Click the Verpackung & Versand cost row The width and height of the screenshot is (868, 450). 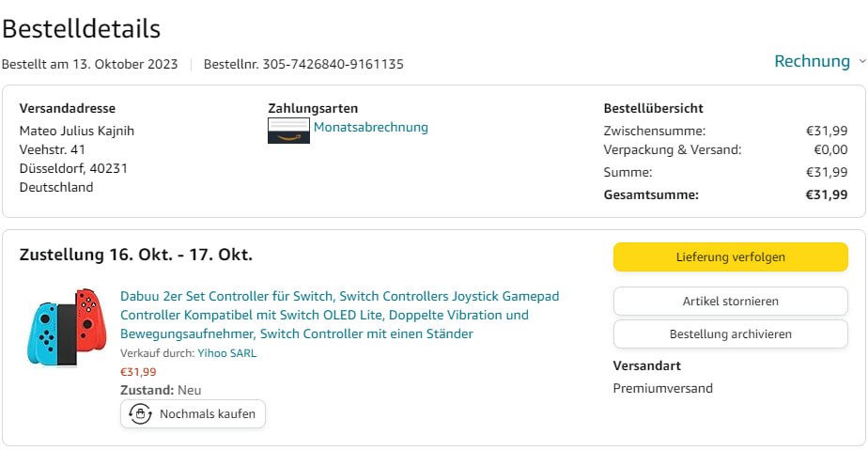click(x=724, y=149)
